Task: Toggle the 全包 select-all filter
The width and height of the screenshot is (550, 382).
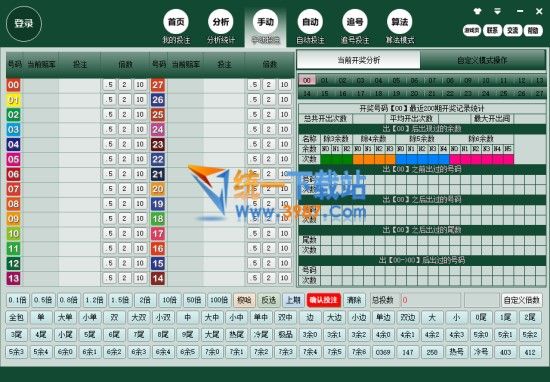Action: click(16, 317)
